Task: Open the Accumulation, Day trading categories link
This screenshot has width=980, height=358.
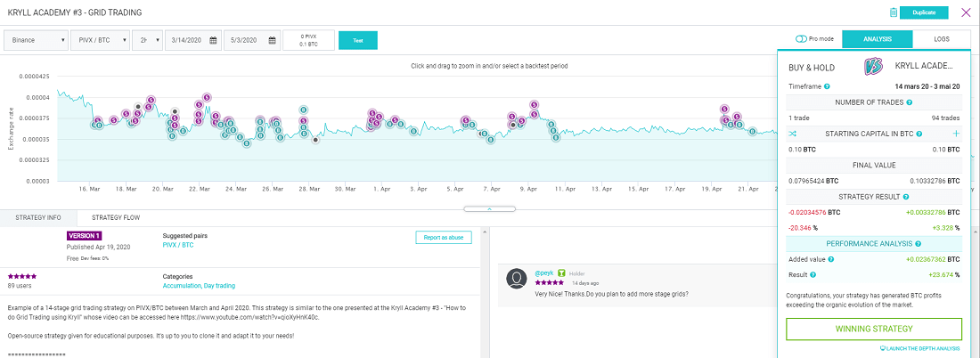Action: 199,286
